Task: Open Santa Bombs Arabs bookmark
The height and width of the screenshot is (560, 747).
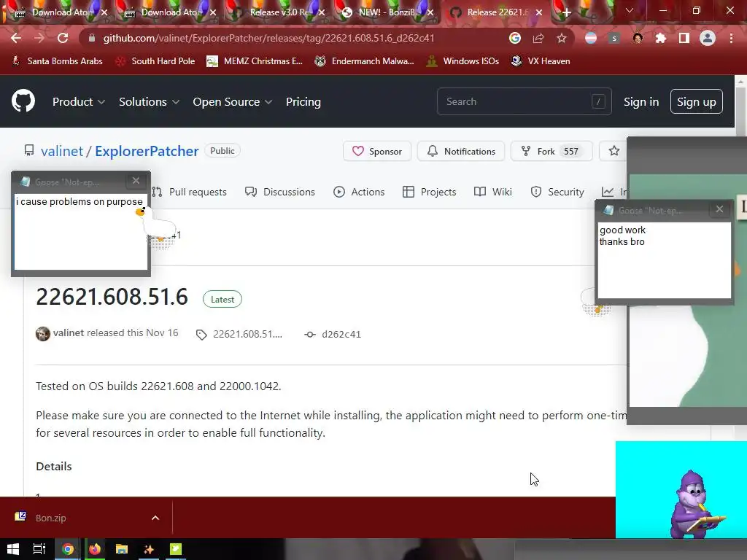Action: [57, 61]
